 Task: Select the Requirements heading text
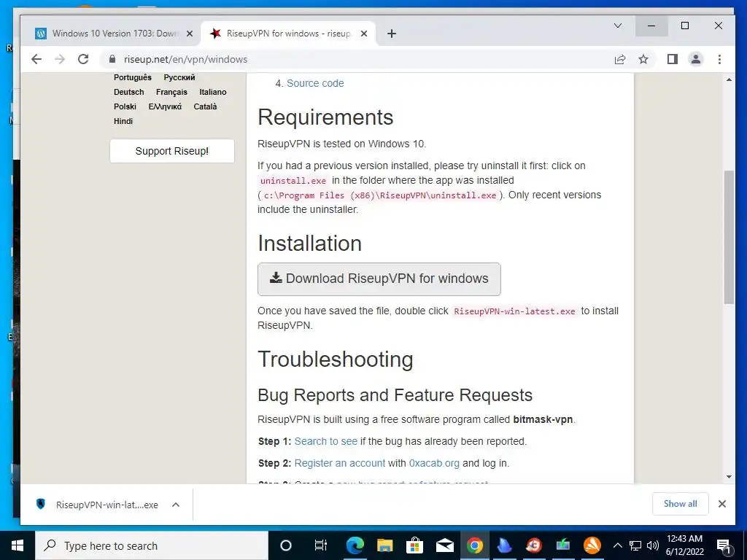325,117
